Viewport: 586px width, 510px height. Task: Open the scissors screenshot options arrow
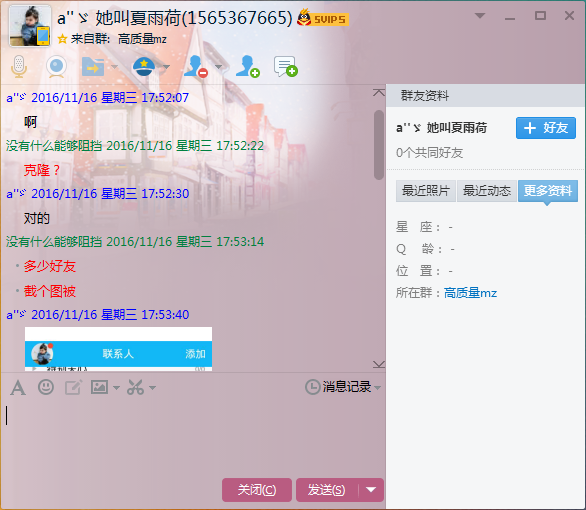click(152, 388)
